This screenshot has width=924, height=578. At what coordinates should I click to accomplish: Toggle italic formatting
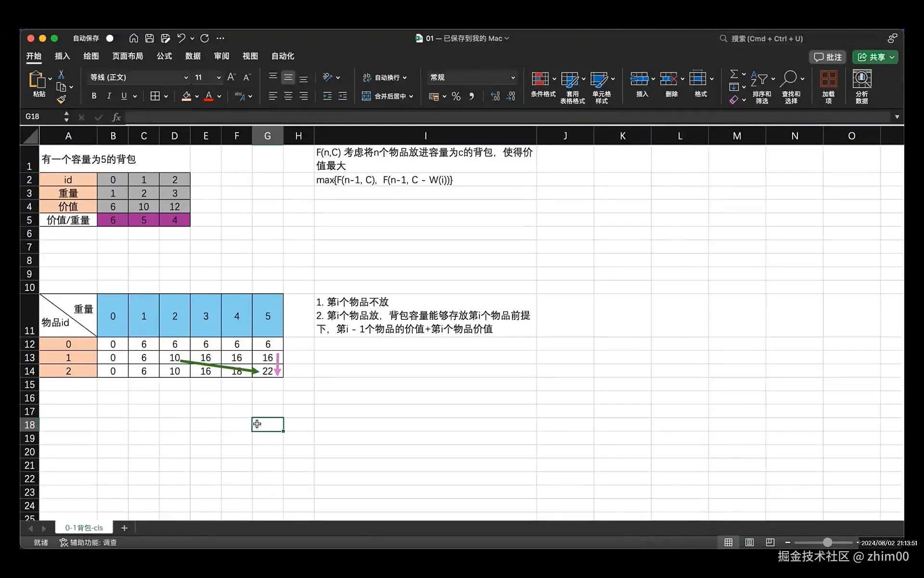(109, 96)
